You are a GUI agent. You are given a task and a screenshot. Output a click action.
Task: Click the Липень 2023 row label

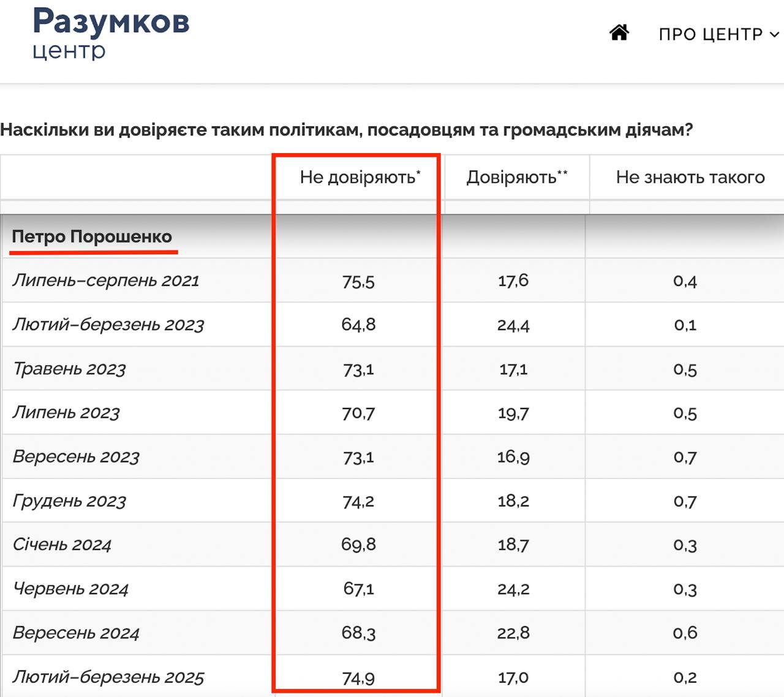66,413
